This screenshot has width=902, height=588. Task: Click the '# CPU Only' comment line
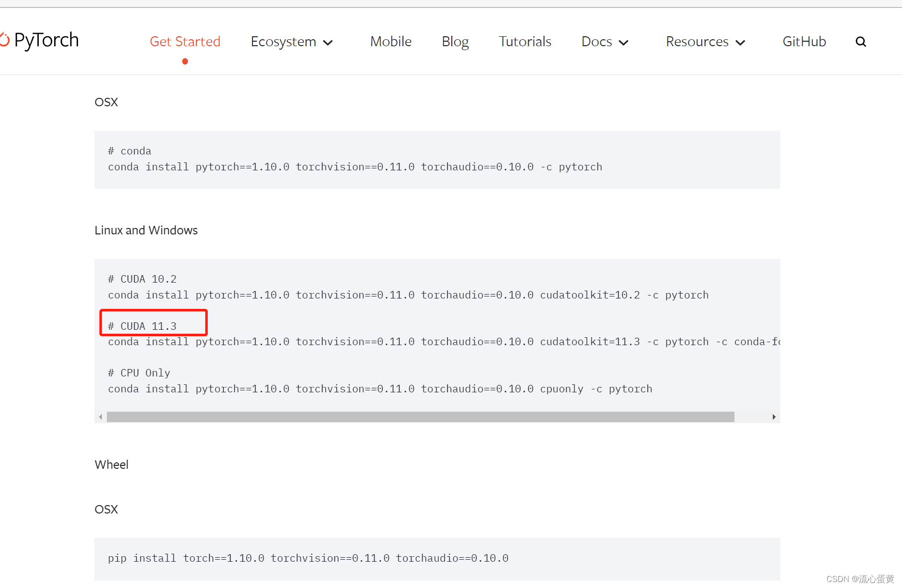(139, 373)
